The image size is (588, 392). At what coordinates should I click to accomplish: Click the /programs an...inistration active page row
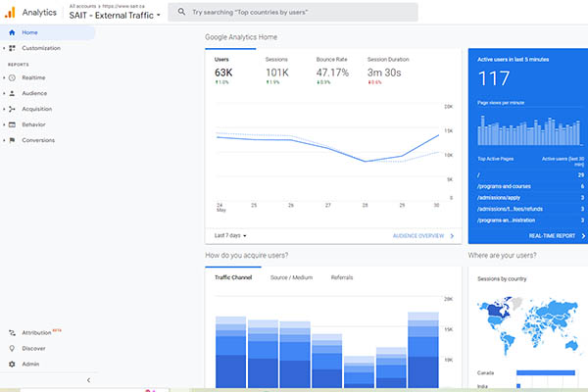[x=530, y=220]
